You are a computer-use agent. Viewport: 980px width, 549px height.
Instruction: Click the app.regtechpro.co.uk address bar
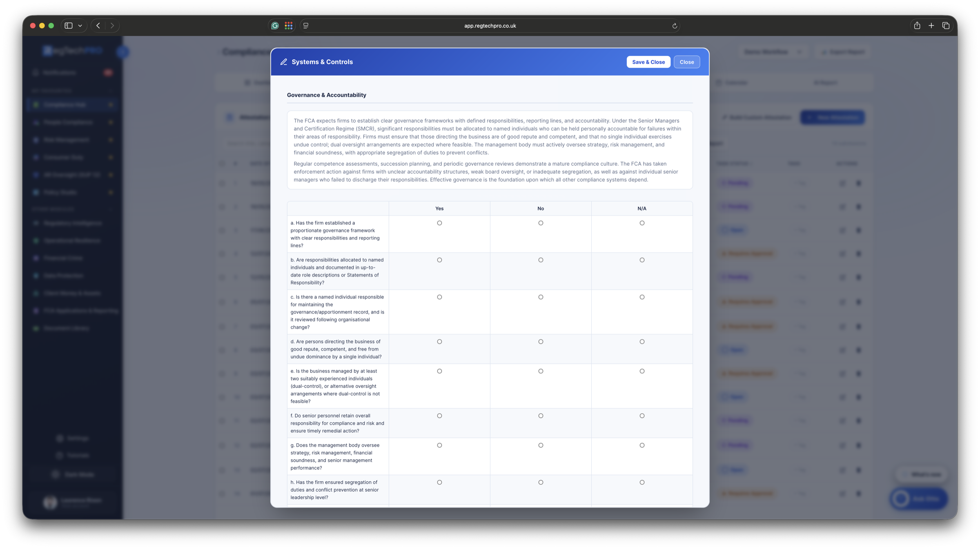490,26
